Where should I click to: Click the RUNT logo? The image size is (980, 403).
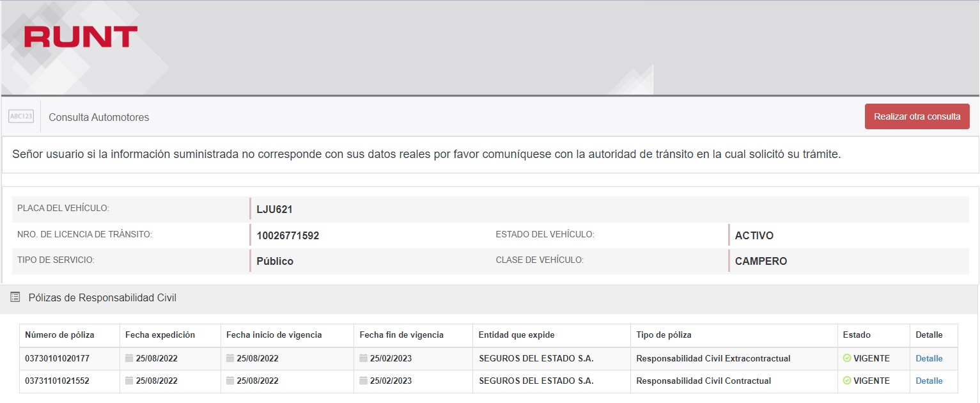click(x=81, y=37)
